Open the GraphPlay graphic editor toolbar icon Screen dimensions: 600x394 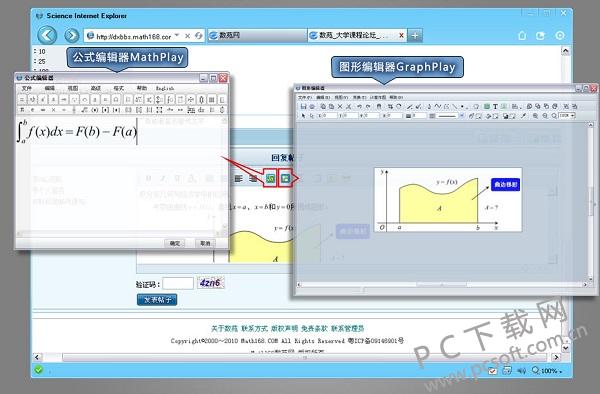point(285,178)
